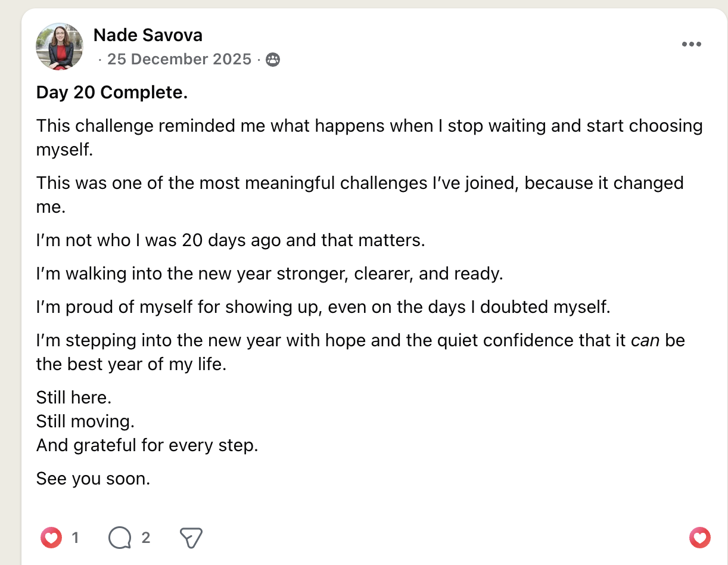Visit the Nade Savova profile name link
The image size is (728, 565).
coord(148,35)
